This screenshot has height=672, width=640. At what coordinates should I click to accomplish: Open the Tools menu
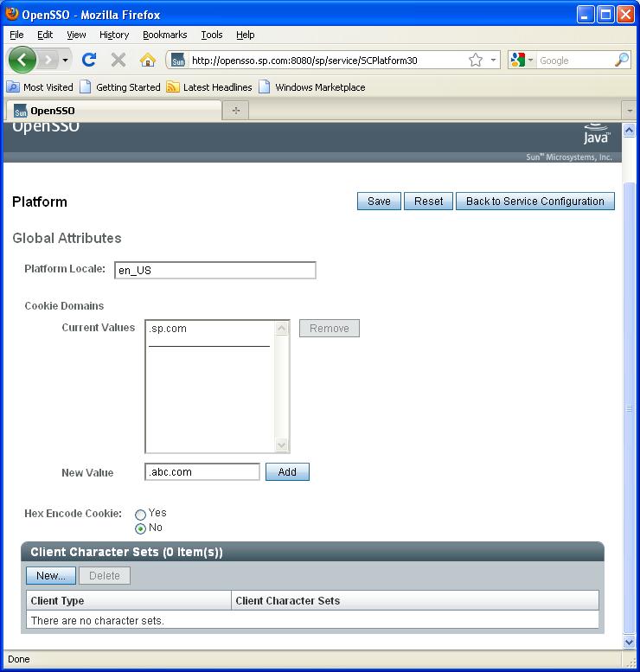[x=212, y=35]
